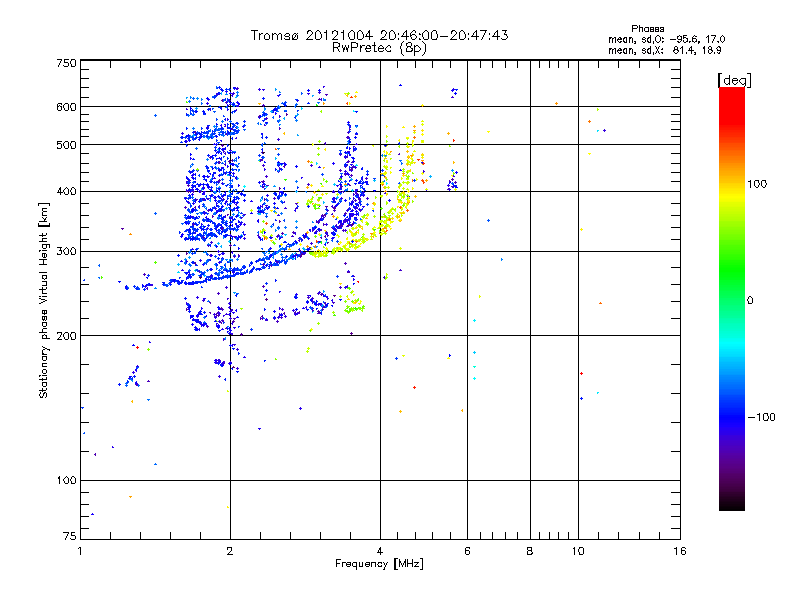Screen dimensions: 800x600
Task: Click the y-axis '75' tick label
Action: [70, 536]
